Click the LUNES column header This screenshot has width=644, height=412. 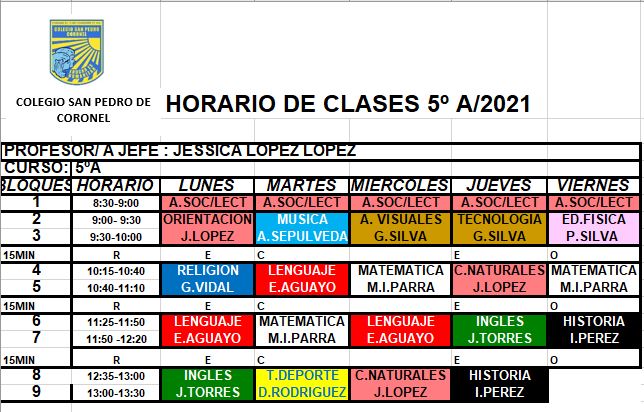pyautogui.click(x=207, y=185)
